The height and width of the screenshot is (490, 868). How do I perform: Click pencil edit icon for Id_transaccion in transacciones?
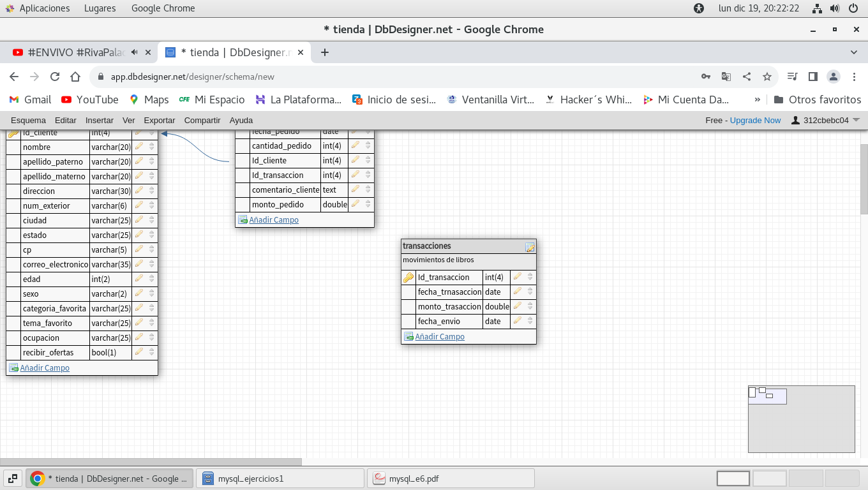click(x=517, y=277)
